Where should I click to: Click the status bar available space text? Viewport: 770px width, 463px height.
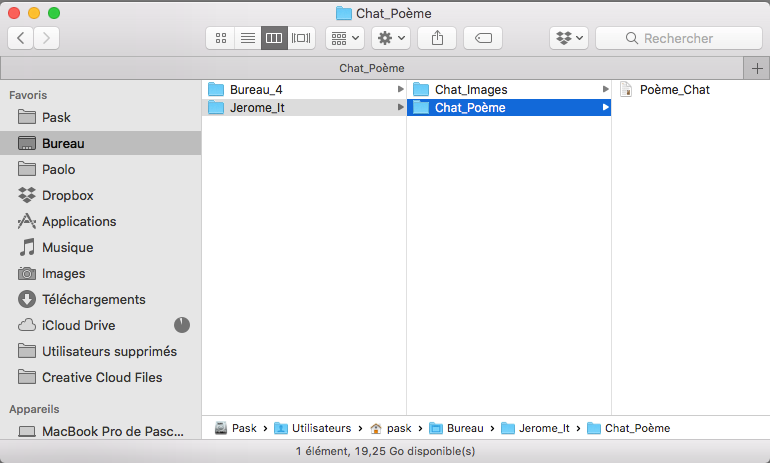385,451
